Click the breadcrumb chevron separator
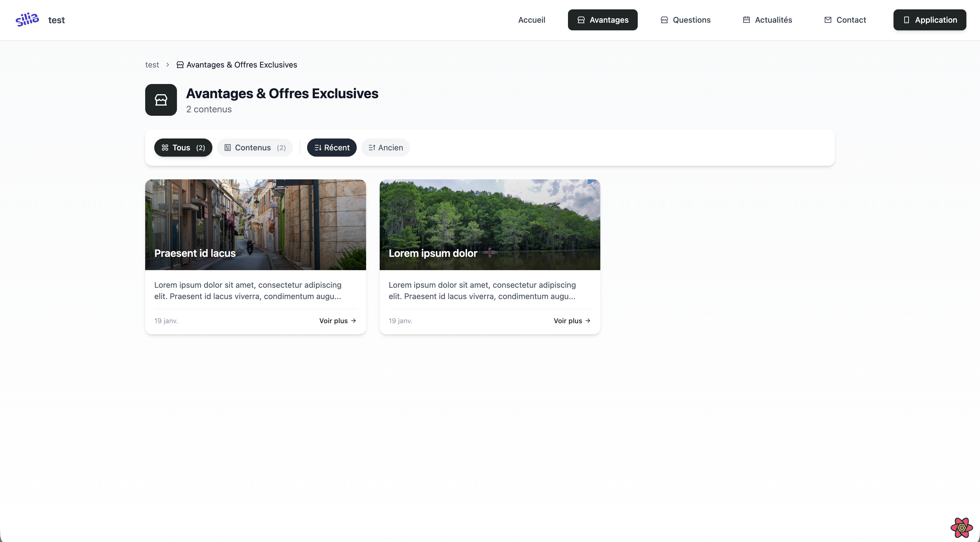 coord(167,65)
